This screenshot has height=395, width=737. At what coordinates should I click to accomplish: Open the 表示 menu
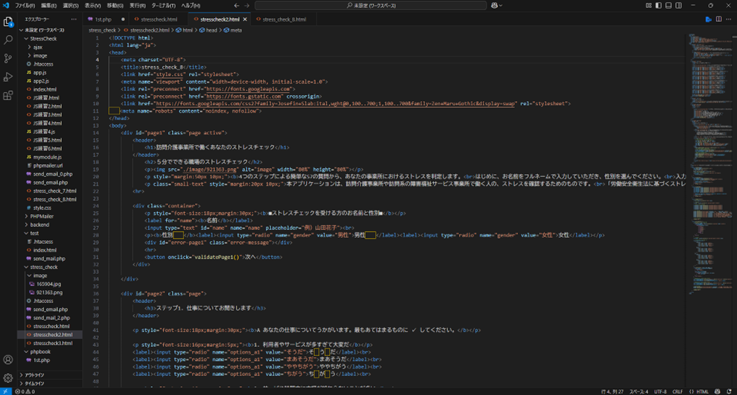click(93, 6)
